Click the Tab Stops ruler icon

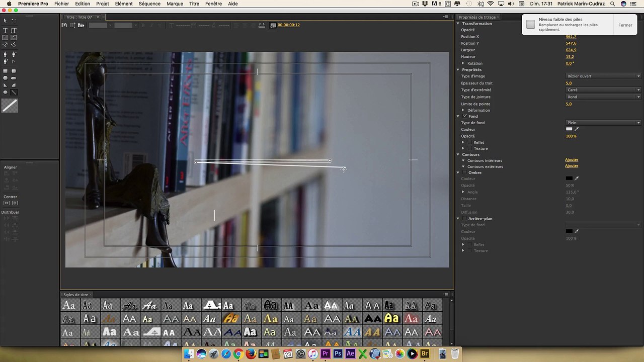[262, 25]
